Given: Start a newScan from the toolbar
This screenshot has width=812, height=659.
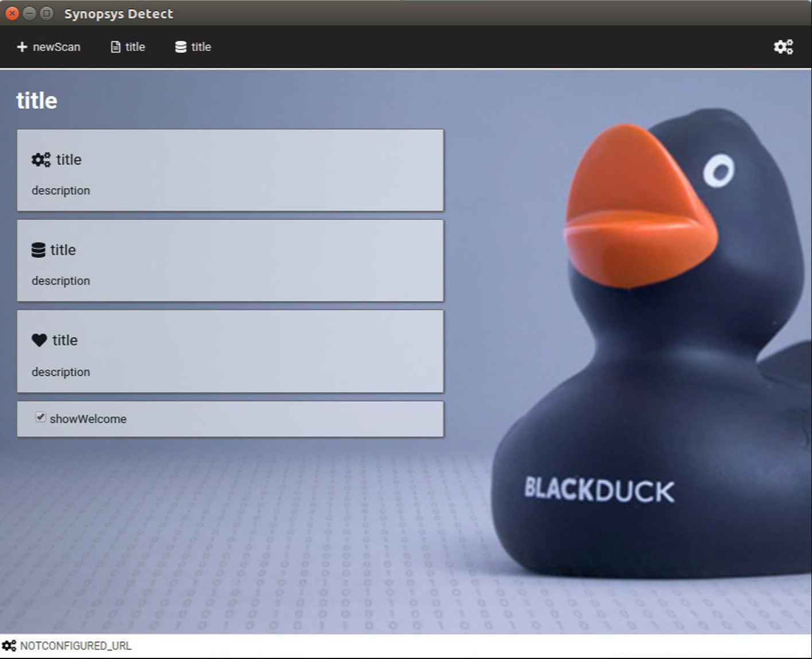Looking at the screenshot, I should coord(49,47).
